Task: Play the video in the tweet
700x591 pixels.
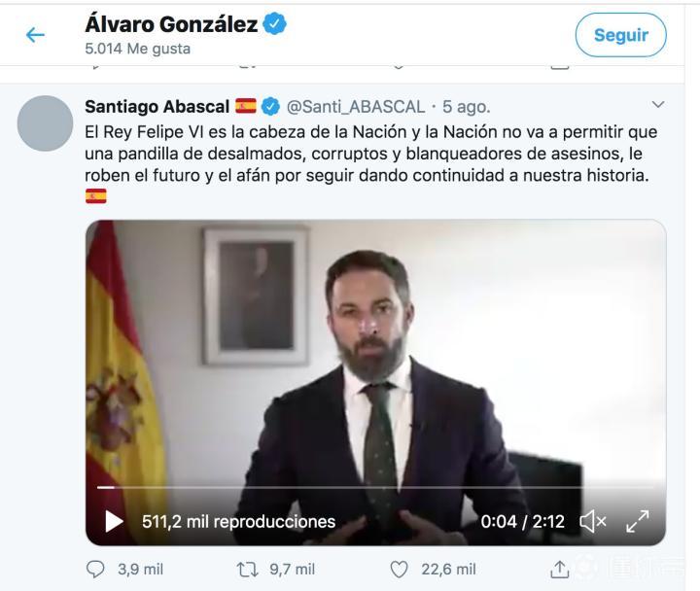Action: (x=114, y=521)
